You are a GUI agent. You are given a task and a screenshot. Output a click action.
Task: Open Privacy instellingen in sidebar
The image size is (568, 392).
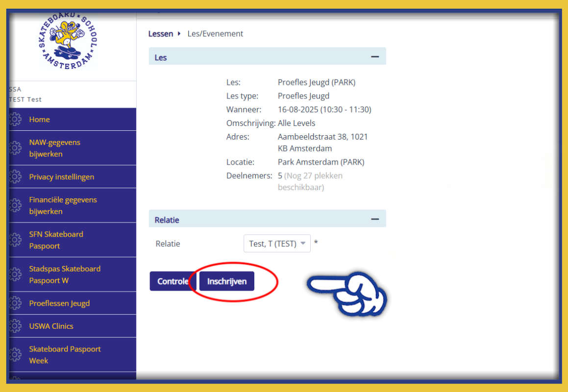(61, 177)
